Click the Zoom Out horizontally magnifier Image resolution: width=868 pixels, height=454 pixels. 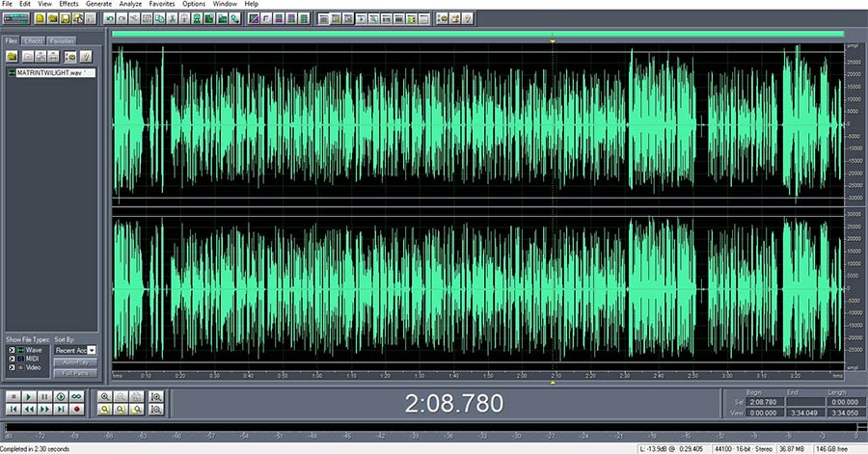pos(121,396)
